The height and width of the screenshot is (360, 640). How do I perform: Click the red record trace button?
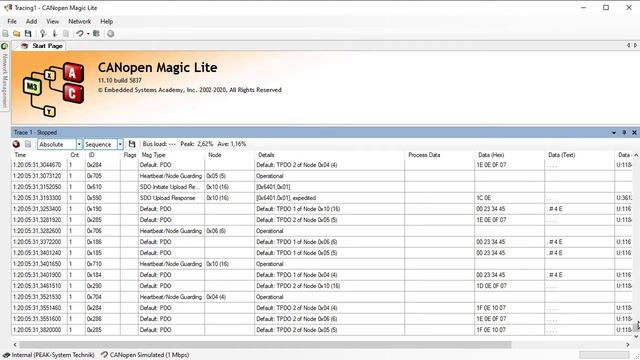coord(16,144)
